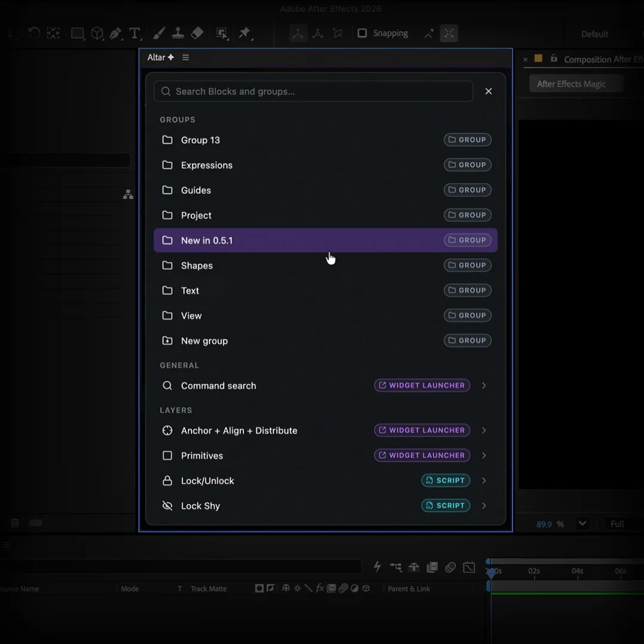Select the Rotation (orbit) tool in toolbar
The width and height of the screenshot is (644, 644).
tap(34, 33)
